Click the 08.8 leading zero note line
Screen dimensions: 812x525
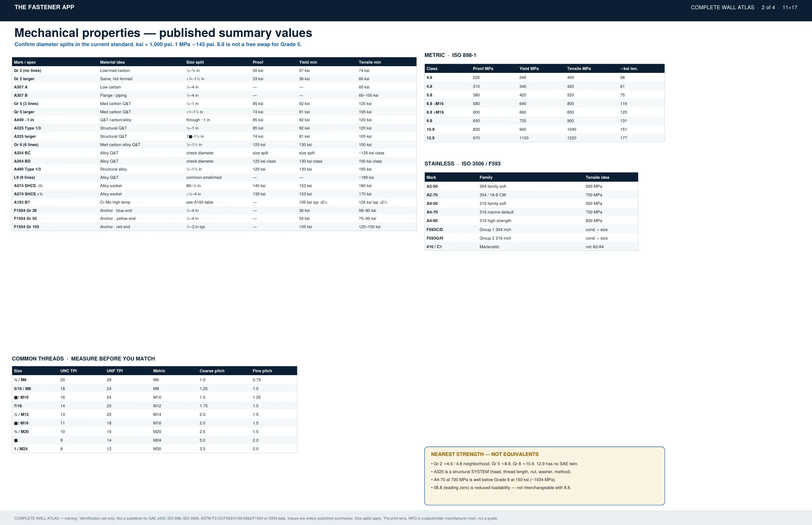coord(501,488)
